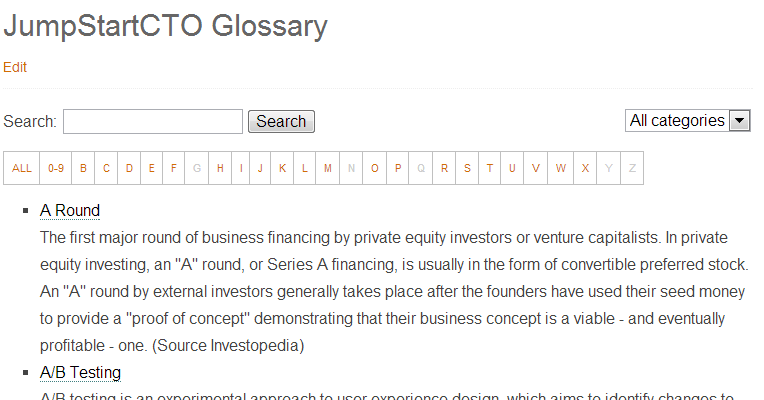Jump to letter W terms
This screenshot has height=400, width=764.
tap(561, 168)
